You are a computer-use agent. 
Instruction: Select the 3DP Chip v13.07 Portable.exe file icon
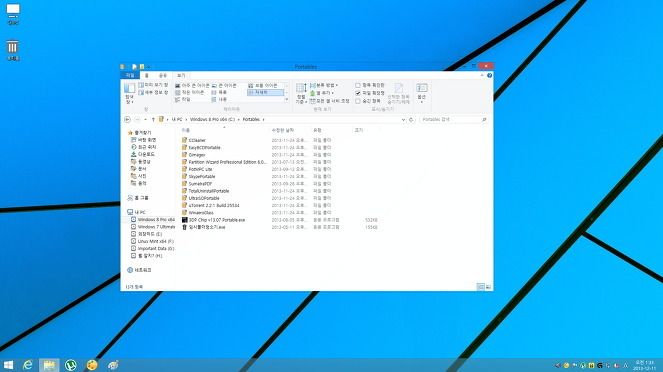[184, 220]
